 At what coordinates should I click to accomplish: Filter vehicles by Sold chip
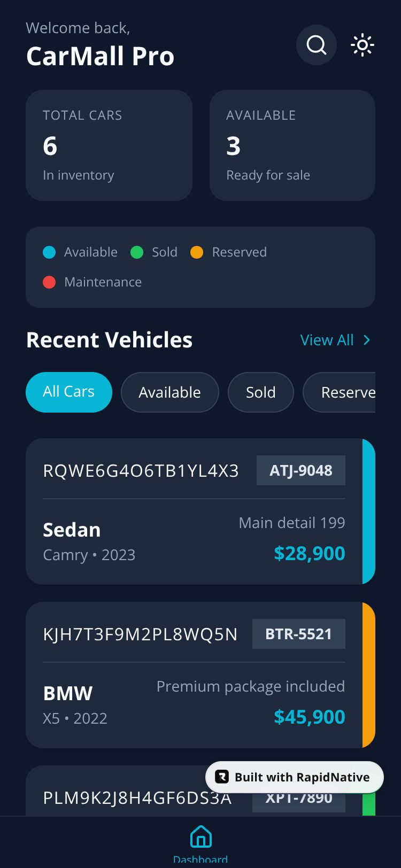coord(260,392)
